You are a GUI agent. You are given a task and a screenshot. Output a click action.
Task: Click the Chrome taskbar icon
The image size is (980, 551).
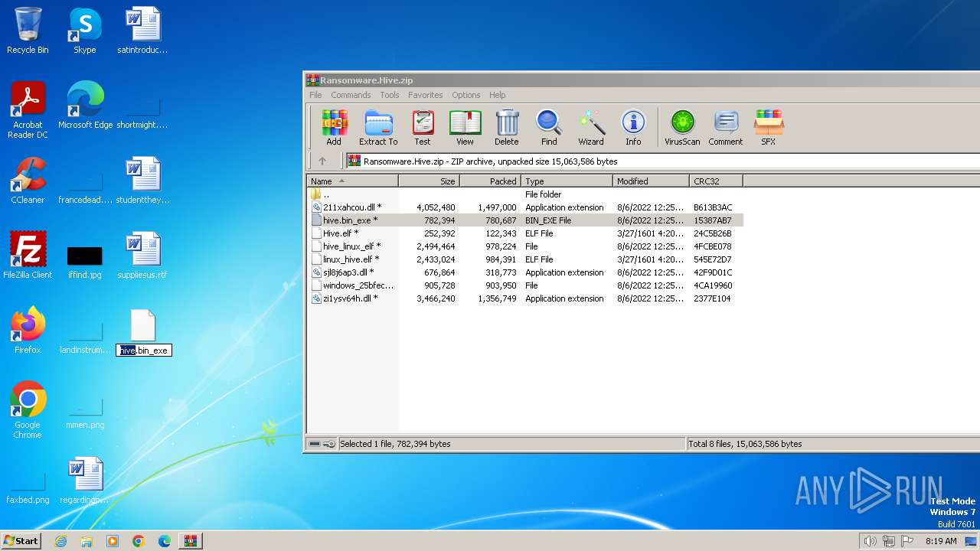pos(138,541)
